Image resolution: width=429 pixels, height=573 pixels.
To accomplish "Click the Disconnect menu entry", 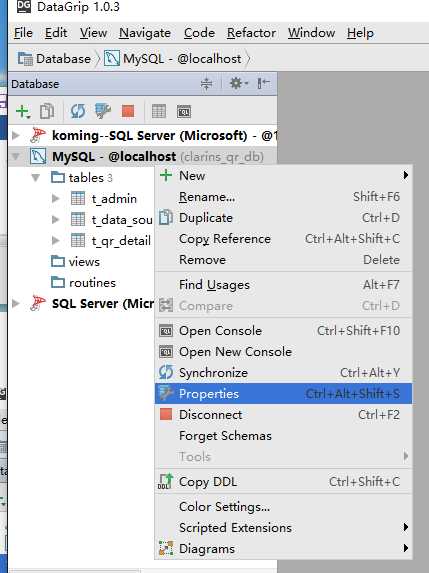I will (283, 414).
